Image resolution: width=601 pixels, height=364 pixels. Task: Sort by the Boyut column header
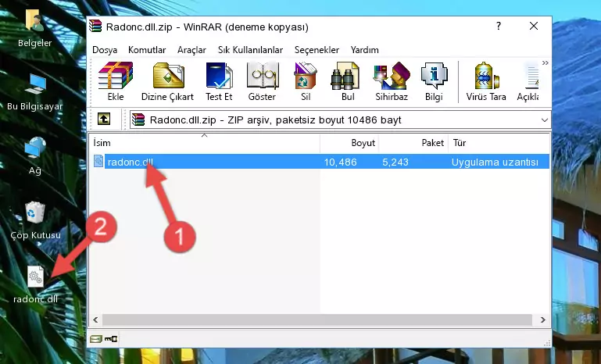point(349,142)
